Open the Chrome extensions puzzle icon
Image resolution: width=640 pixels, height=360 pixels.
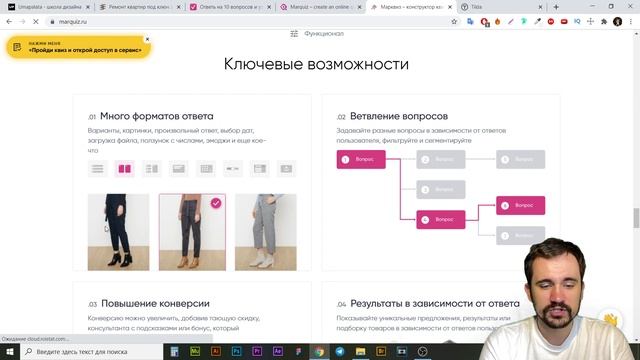pyautogui.click(x=604, y=22)
